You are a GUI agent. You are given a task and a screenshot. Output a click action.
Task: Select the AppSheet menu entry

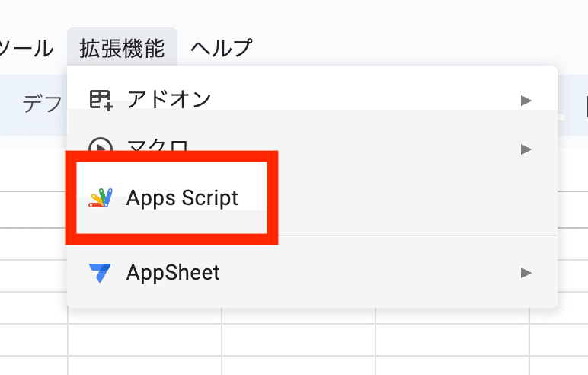[312, 273]
